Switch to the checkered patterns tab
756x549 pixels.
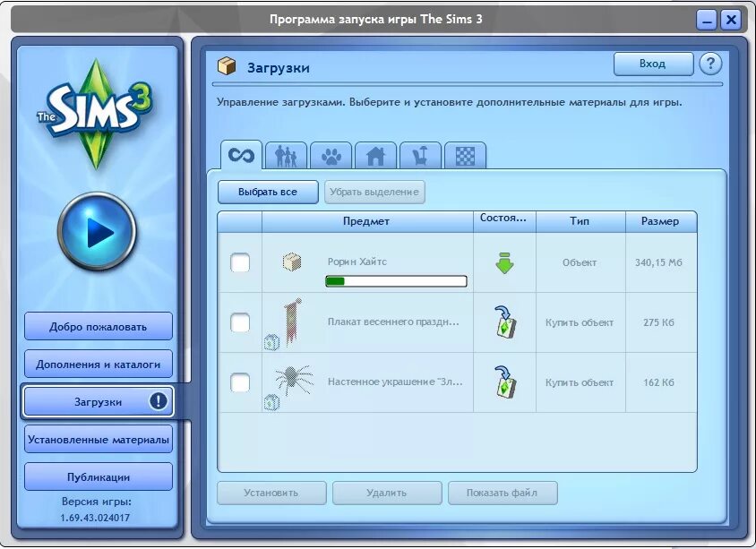click(x=465, y=156)
